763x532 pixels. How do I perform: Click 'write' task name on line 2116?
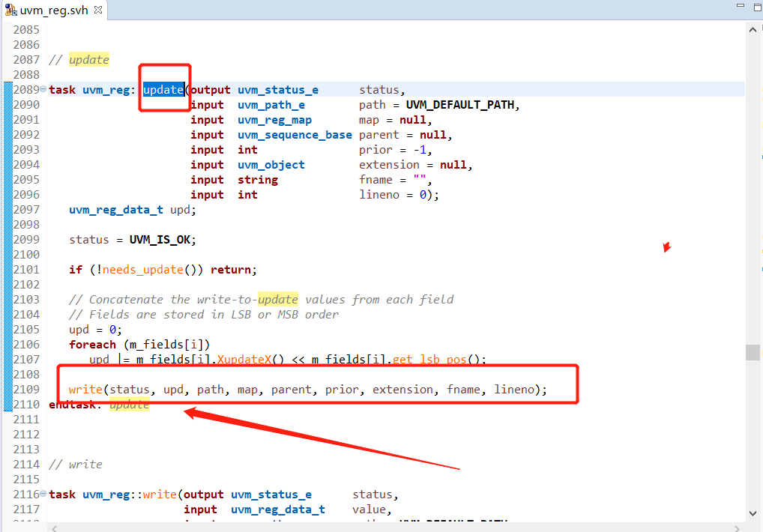(160, 495)
